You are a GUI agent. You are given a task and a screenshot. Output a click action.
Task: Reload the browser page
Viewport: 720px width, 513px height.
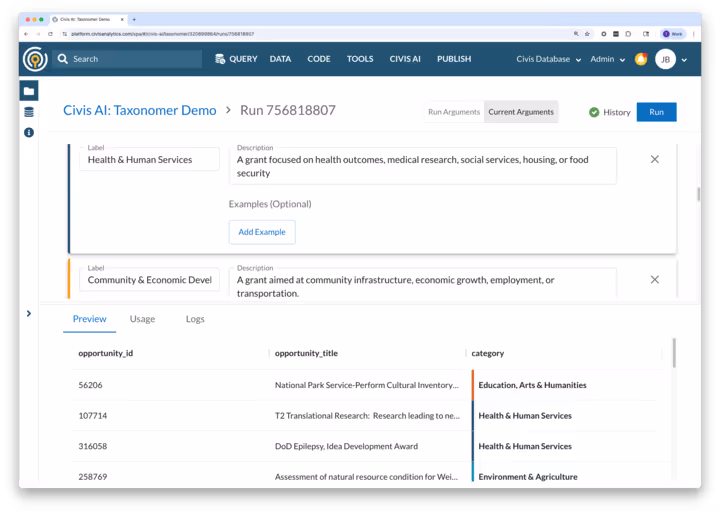pyautogui.click(x=50, y=34)
